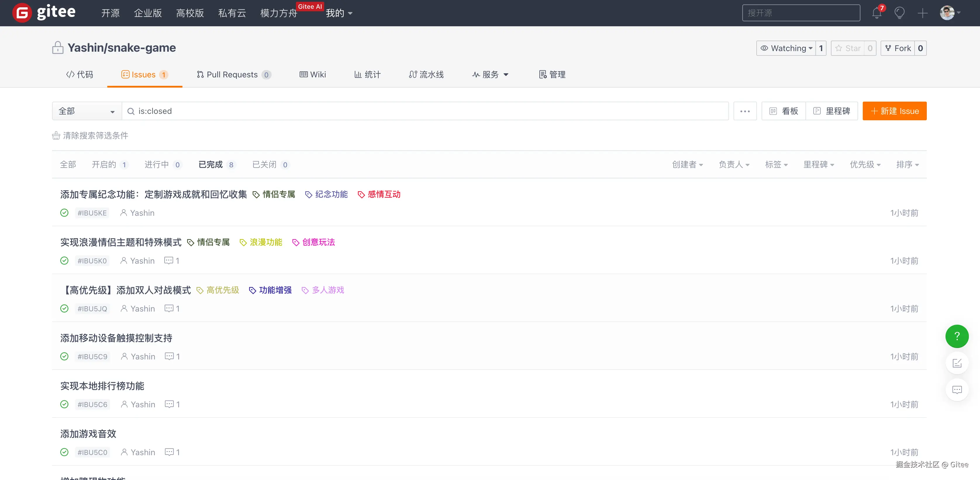Click the floating chat message icon

[957, 389]
